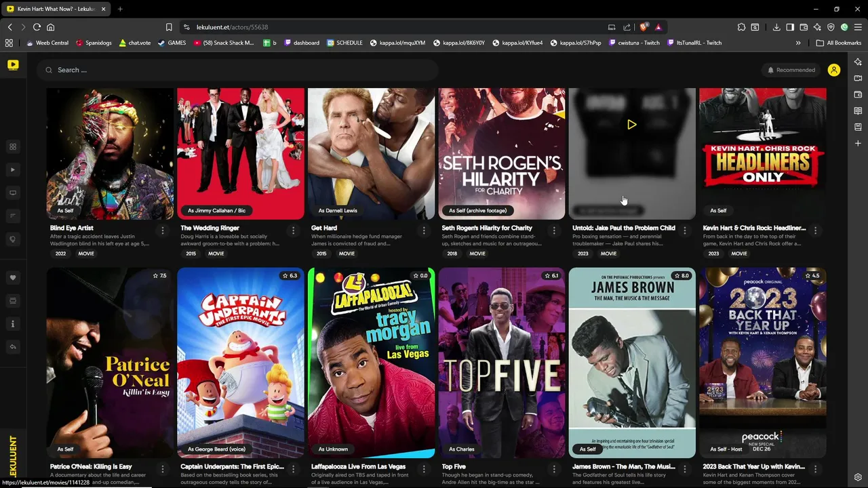Expand more bookmarks chevron

(798, 43)
